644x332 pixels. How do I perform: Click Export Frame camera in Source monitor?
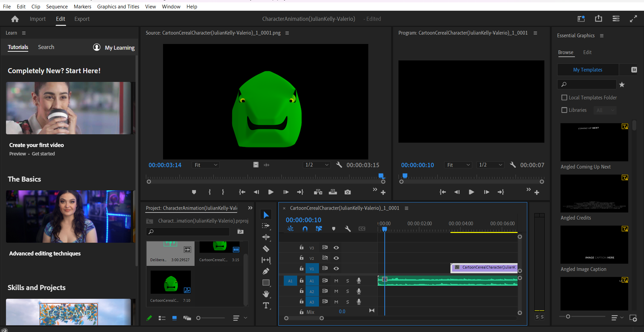(x=347, y=192)
